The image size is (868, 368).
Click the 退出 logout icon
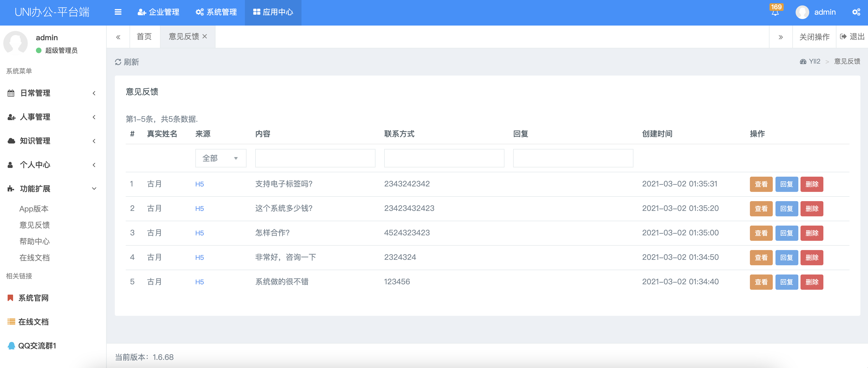pos(844,36)
